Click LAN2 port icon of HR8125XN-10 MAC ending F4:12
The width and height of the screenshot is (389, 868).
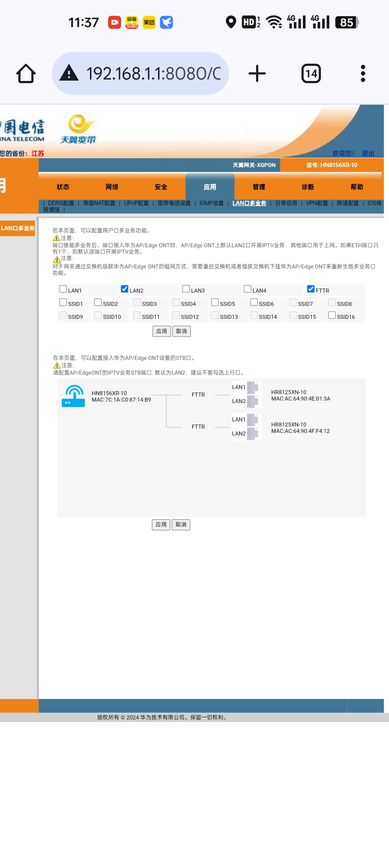(252, 434)
